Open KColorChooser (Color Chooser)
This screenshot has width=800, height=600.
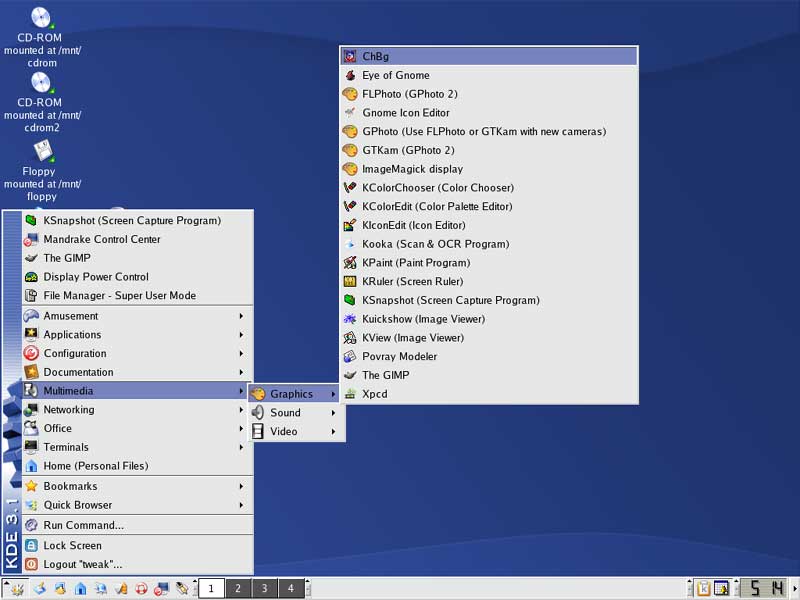[437, 188]
